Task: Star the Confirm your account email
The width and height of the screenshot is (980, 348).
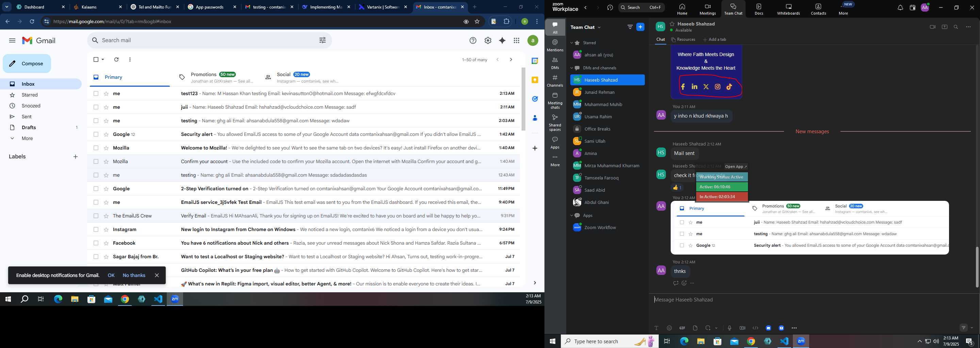Action: tap(106, 161)
